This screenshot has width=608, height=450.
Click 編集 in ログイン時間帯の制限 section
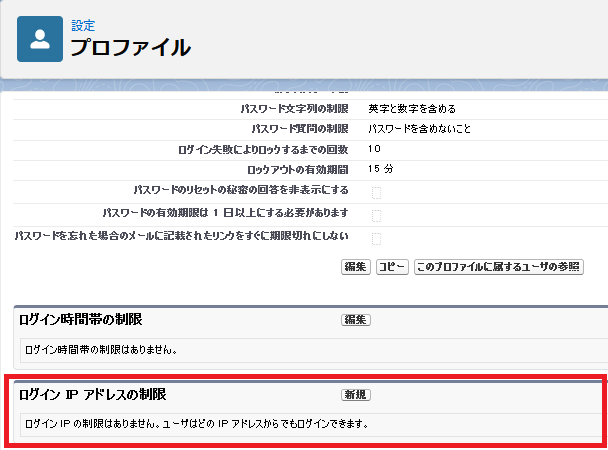356,320
